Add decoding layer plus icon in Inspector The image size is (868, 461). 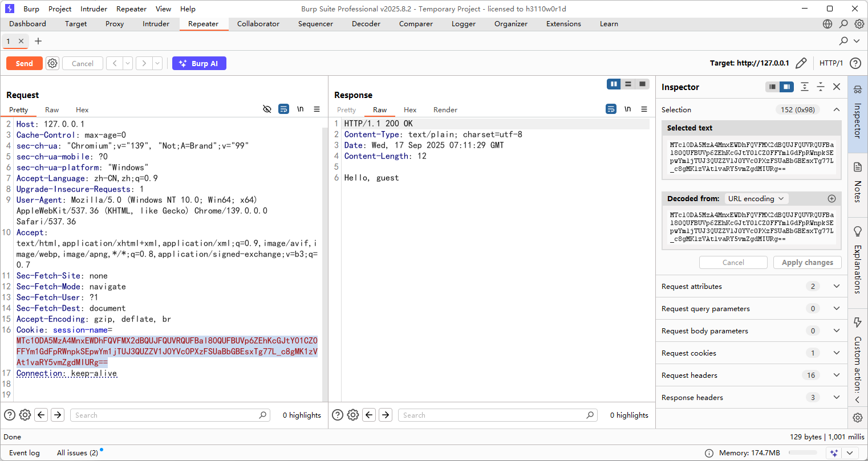[x=832, y=199]
